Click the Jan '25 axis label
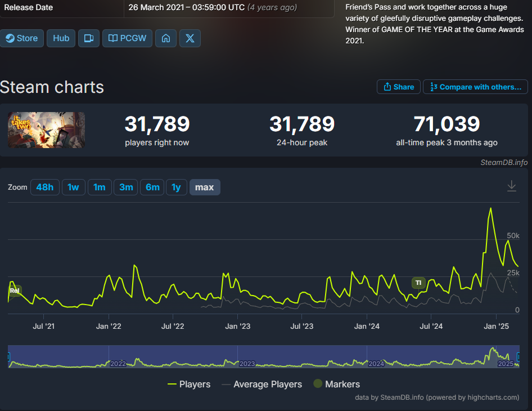Image resolution: width=532 pixels, height=411 pixels. (496, 327)
